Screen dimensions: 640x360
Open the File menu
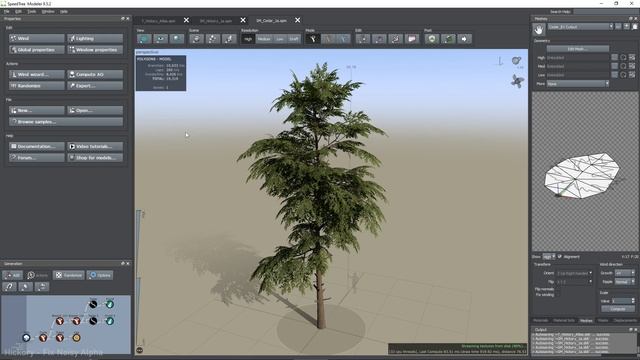[x=7, y=11]
